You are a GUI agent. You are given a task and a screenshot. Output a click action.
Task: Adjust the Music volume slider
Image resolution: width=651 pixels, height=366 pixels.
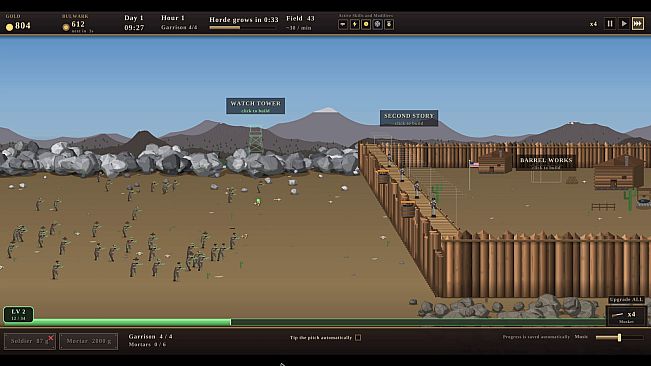[x=619, y=337]
